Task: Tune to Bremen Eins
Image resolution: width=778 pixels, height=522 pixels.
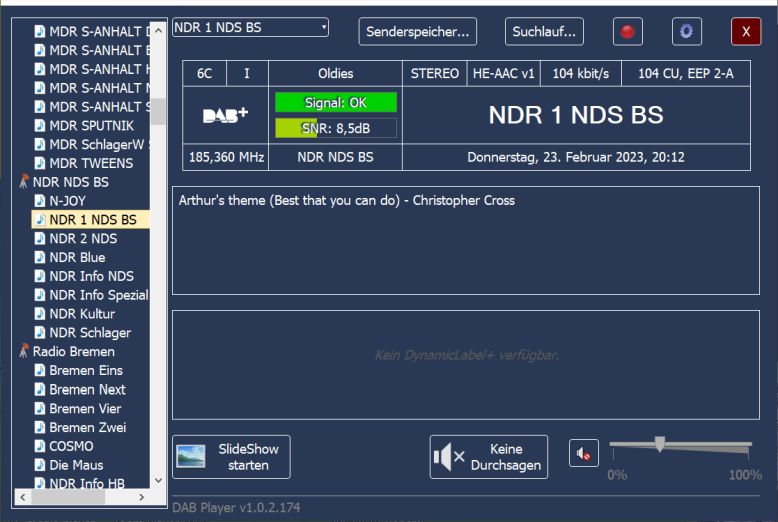Action: (x=86, y=371)
